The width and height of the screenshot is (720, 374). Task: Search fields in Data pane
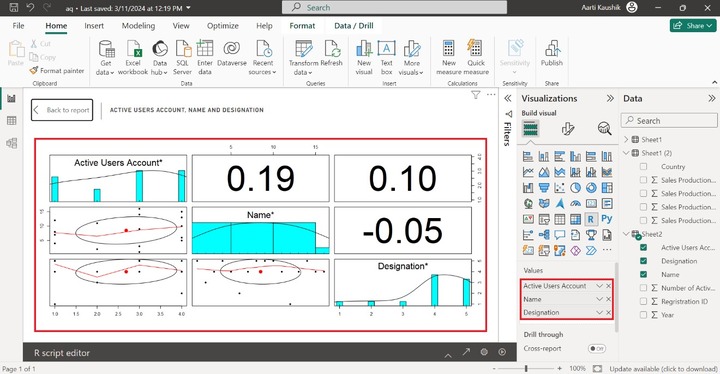click(x=669, y=120)
